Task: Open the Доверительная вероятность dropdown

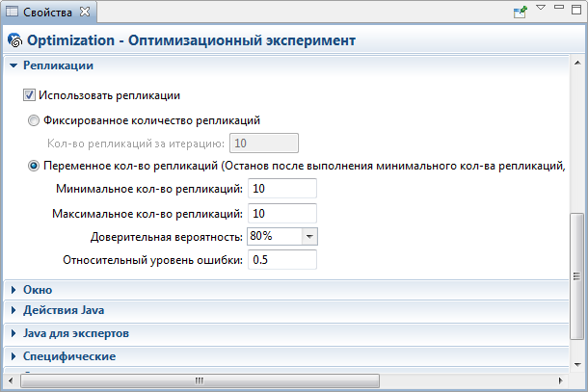Action: pyautogui.click(x=309, y=237)
